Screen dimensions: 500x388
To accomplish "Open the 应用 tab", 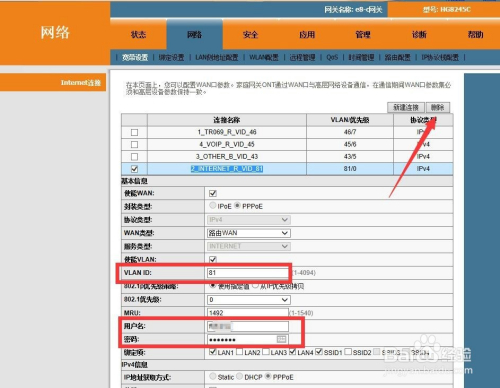I will coord(307,35).
